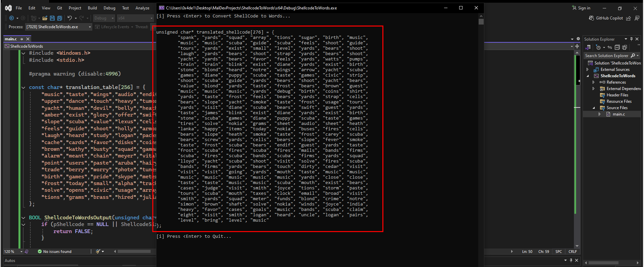Collapse the ShellcodeToWordsOutput function block

[x=23, y=218]
